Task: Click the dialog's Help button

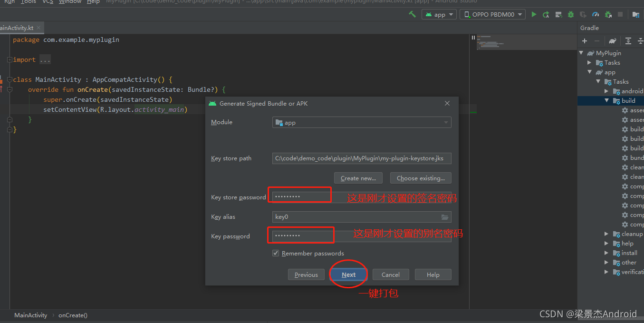Action: tap(433, 274)
